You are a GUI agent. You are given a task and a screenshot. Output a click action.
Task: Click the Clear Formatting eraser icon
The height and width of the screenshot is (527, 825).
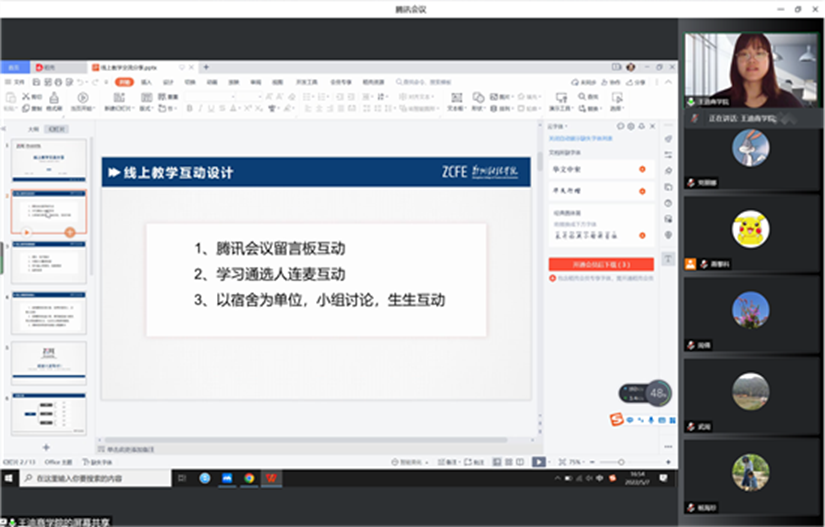click(292, 97)
